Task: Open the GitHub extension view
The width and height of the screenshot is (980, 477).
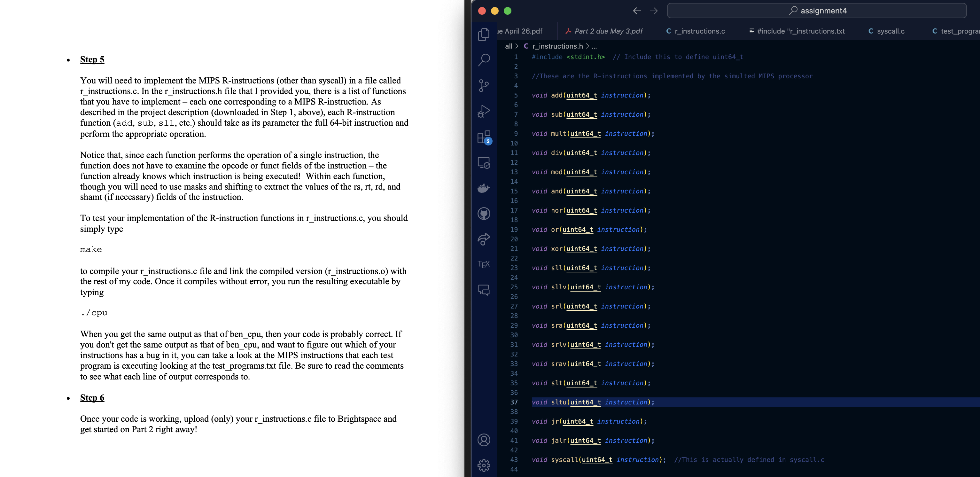Action: (484, 213)
